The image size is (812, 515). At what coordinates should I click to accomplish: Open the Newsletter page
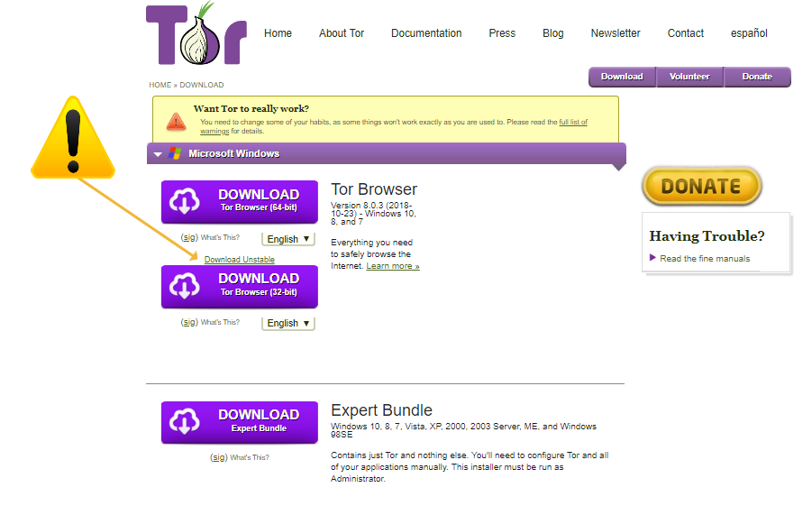point(616,33)
